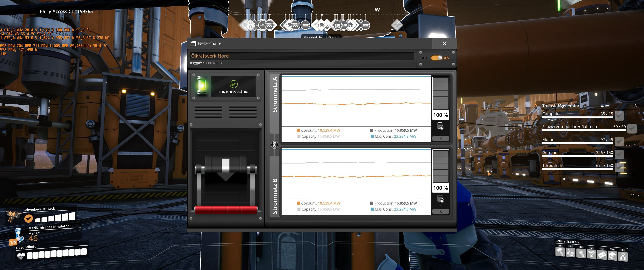Click the Treibstoffgenerator to-do heading
644x270 pixels.
tap(561, 106)
